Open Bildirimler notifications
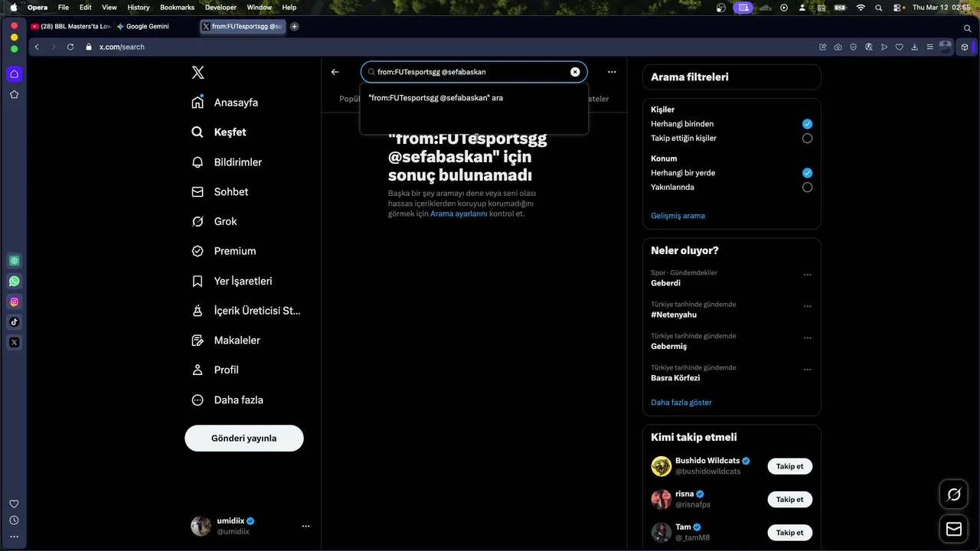The image size is (980, 551). pos(227,162)
